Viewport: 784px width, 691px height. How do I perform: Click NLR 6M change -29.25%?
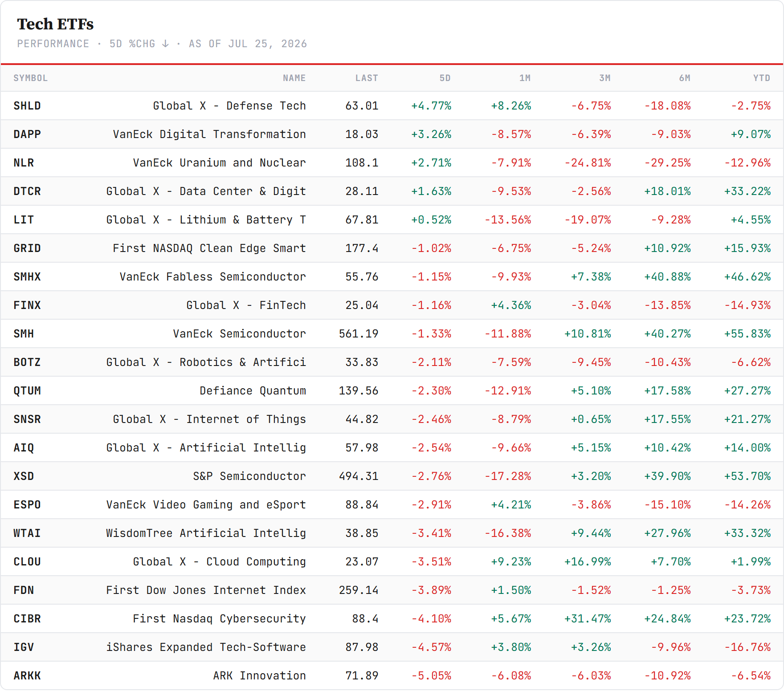tap(667, 163)
